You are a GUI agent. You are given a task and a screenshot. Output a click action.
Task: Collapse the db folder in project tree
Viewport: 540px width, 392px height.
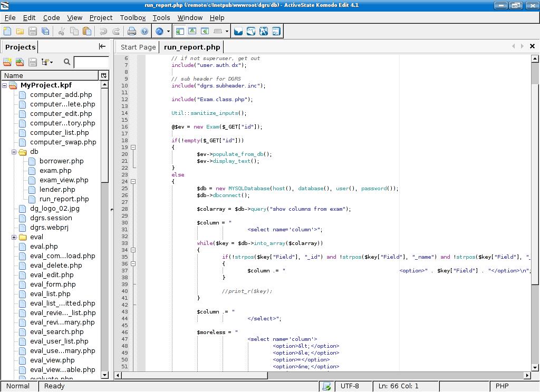coord(14,152)
